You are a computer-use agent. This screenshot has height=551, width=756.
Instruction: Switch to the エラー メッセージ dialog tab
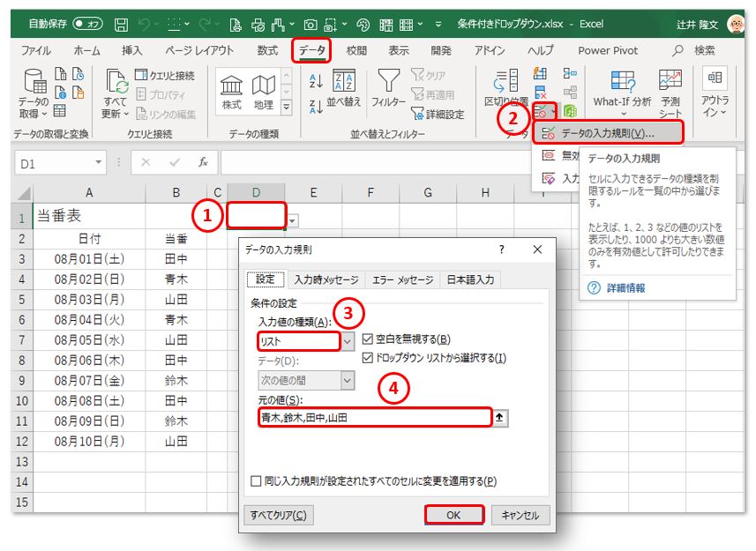402,279
